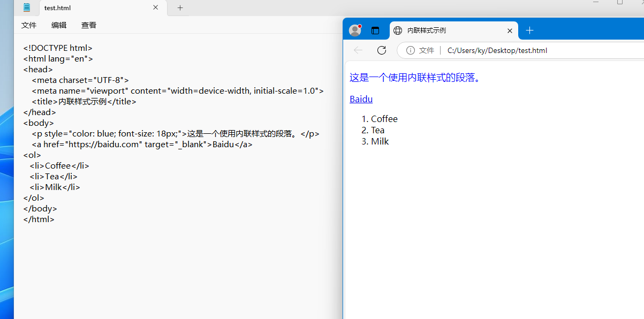Screen dimensions: 644x319
Task: Open a new browser tab
Action: pos(530,31)
